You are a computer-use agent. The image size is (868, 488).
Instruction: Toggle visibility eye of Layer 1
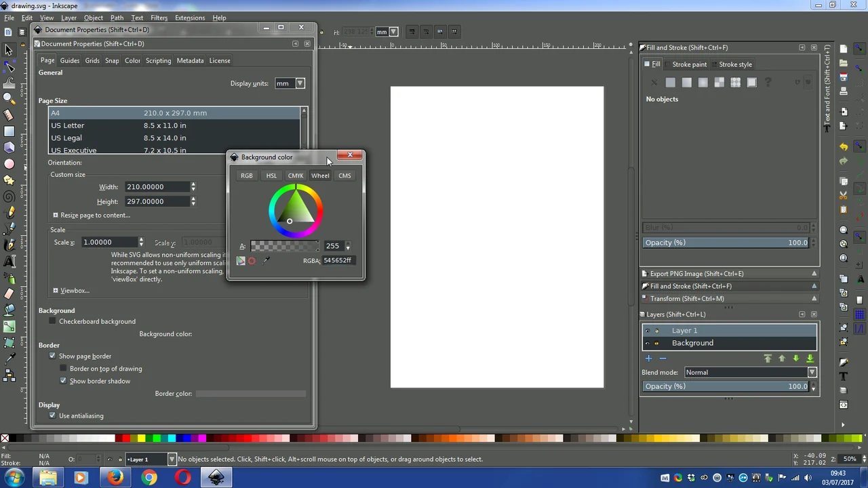[647, 331]
